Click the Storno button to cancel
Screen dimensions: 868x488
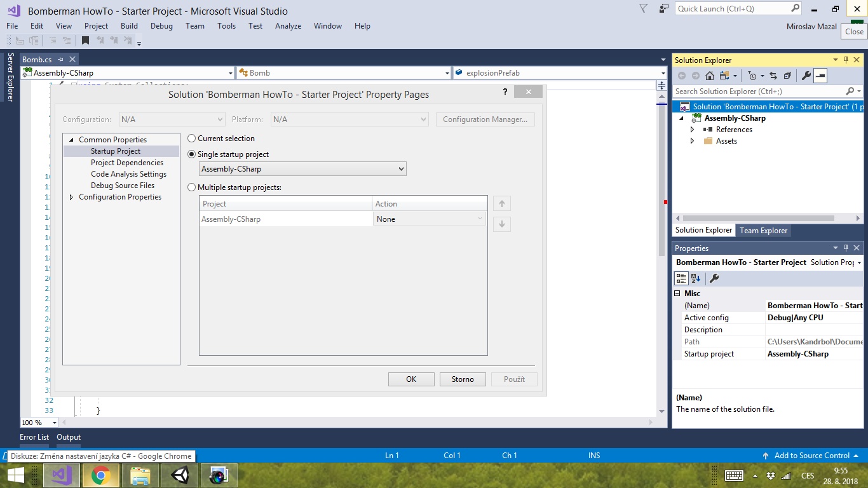point(463,379)
